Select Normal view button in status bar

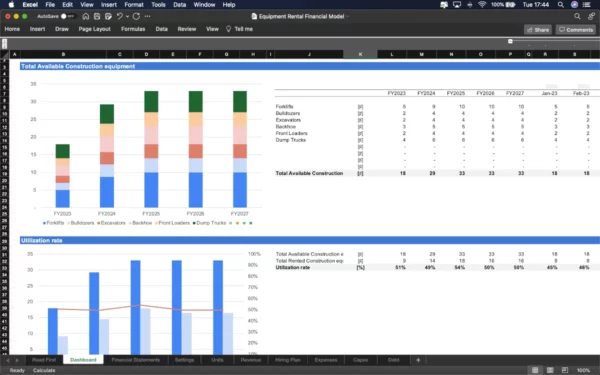535,370
